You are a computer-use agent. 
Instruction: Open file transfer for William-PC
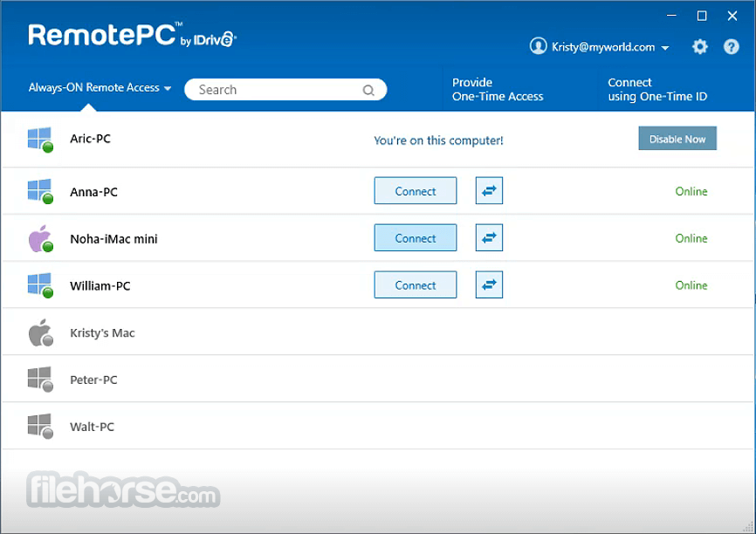[489, 284]
